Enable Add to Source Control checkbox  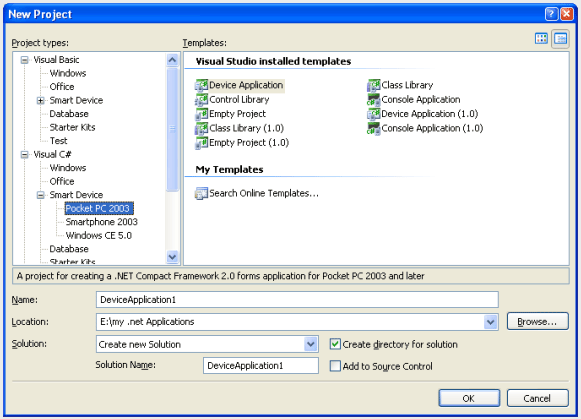335,366
